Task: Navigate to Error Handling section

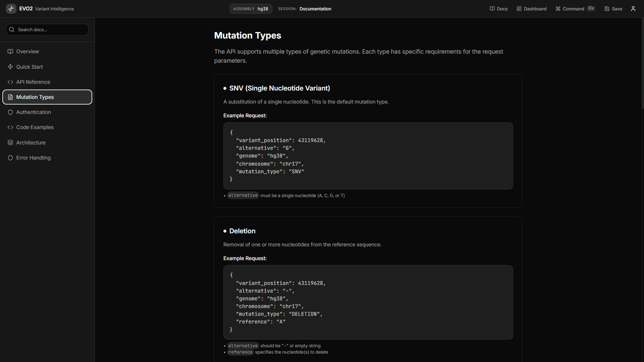Action: (x=47, y=158)
